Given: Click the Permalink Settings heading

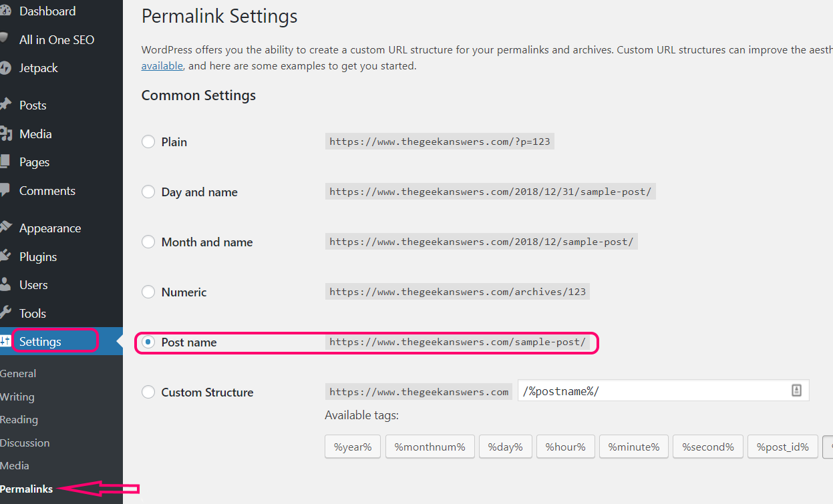Looking at the screenshot, I should [x=220, y=17].
